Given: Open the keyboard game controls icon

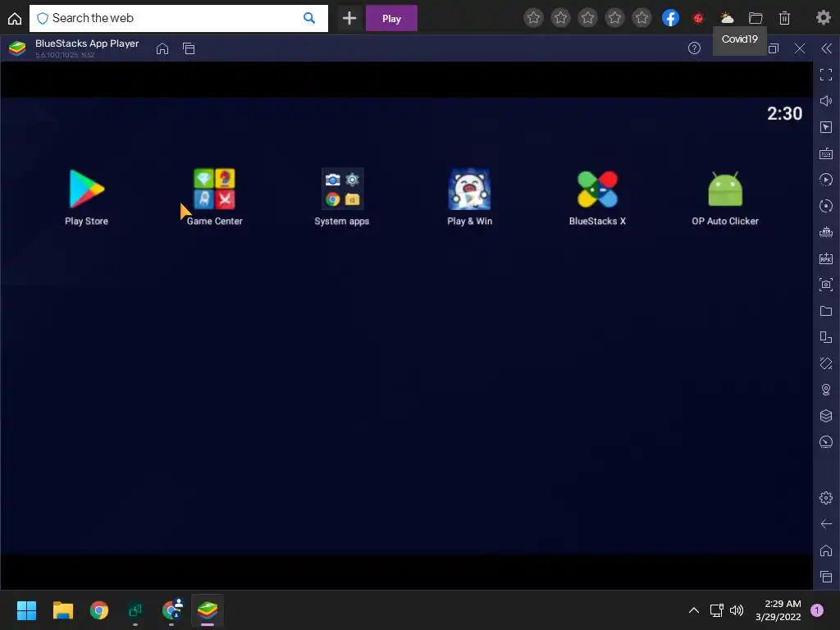Looking at the screenshot, I should point(825,153).
